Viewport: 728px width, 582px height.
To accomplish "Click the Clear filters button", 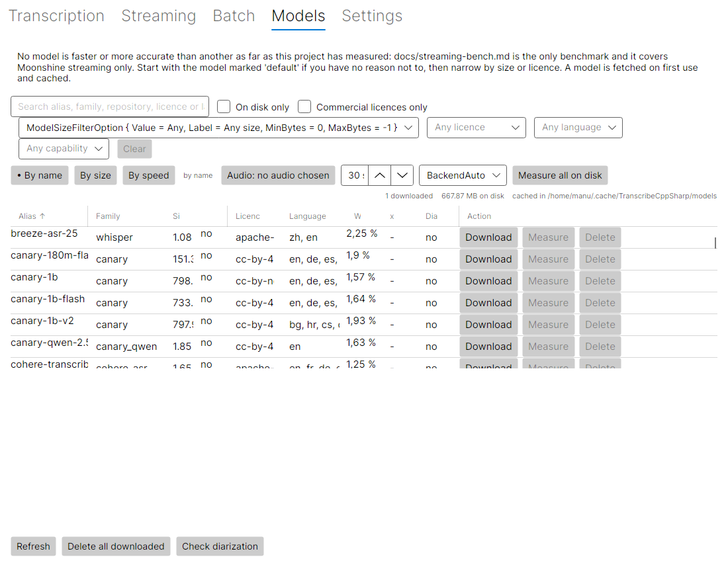I will (x=134, y=149).
